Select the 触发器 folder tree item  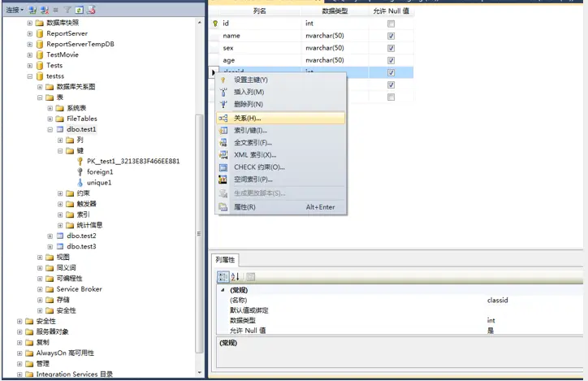(86, 204)
